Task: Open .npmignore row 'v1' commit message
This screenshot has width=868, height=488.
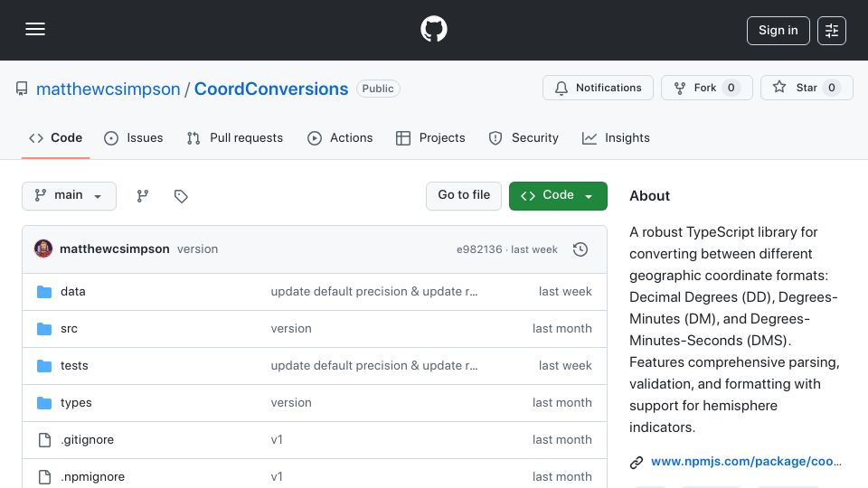Action: click(277, 477)
